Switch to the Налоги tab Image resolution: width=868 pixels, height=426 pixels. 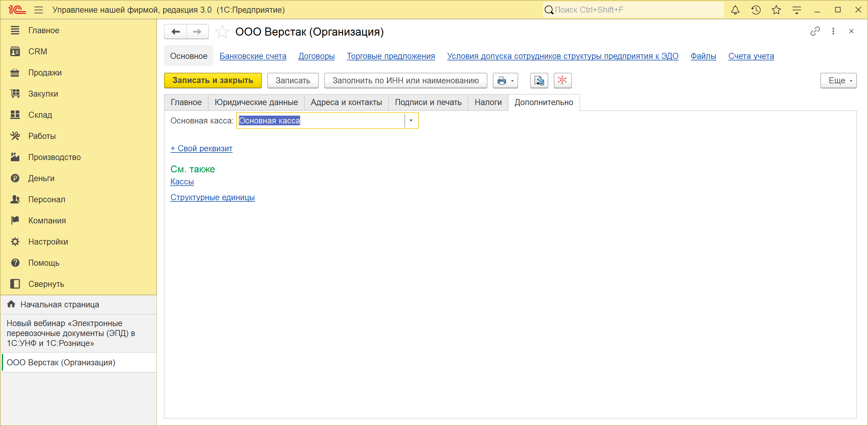tap(488, 103)
